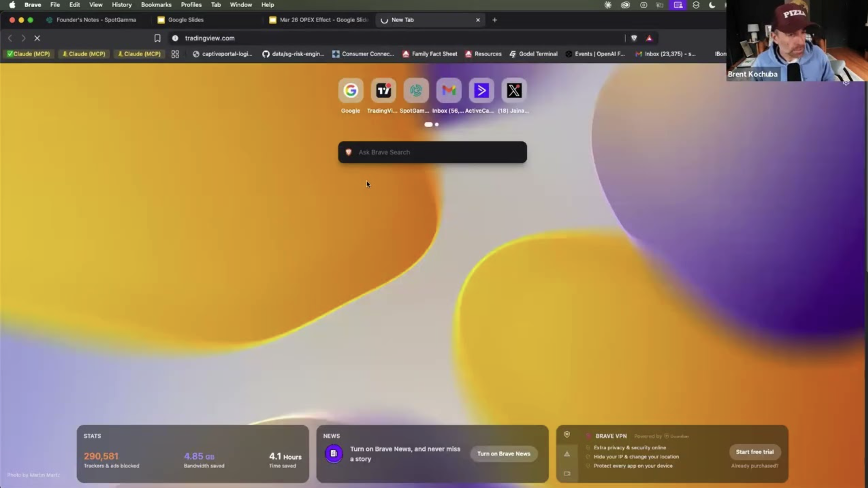The height and width of the screenshot is (488, 868).
Task: Bookmark this page with bookmark icon
Action: (157, 38)
